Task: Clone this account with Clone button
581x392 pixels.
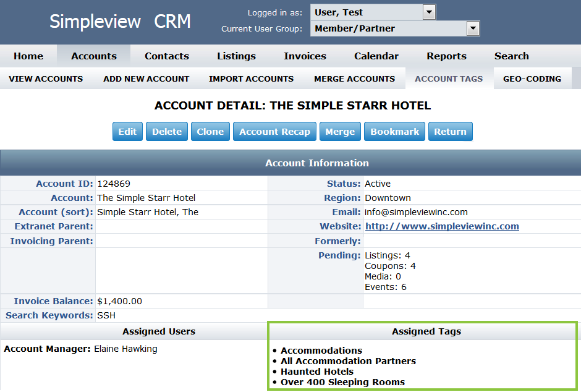Action: (x=210, y=132)
